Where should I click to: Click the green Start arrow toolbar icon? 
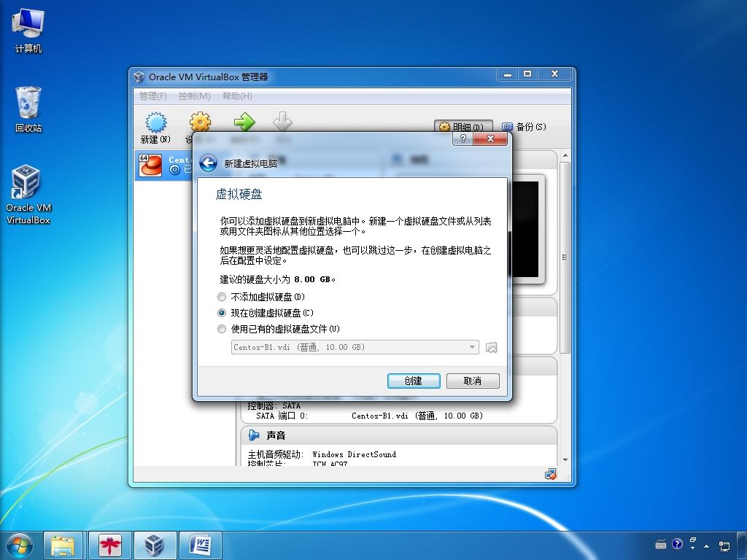244,122
